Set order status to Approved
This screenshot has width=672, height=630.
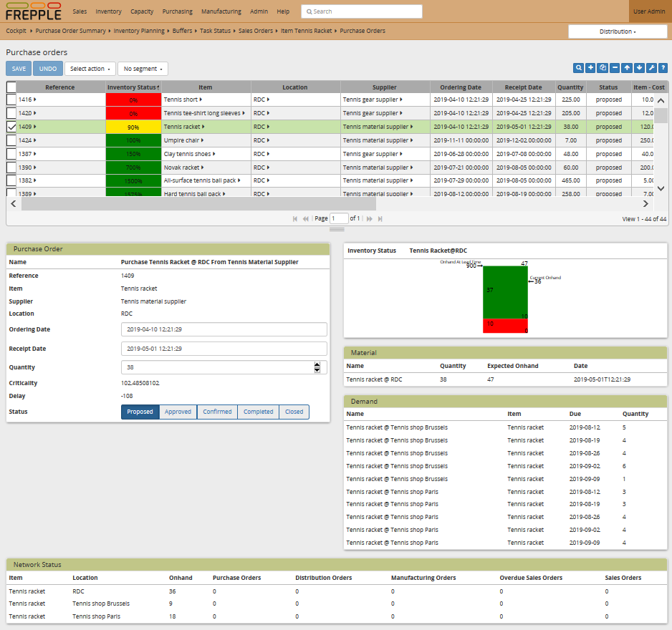[x=178, y=412]
